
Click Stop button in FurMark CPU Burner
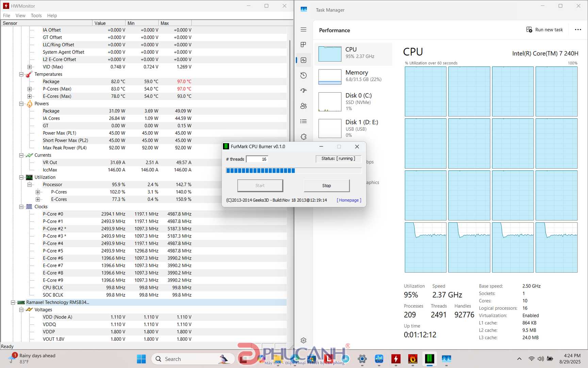[327, 186]
